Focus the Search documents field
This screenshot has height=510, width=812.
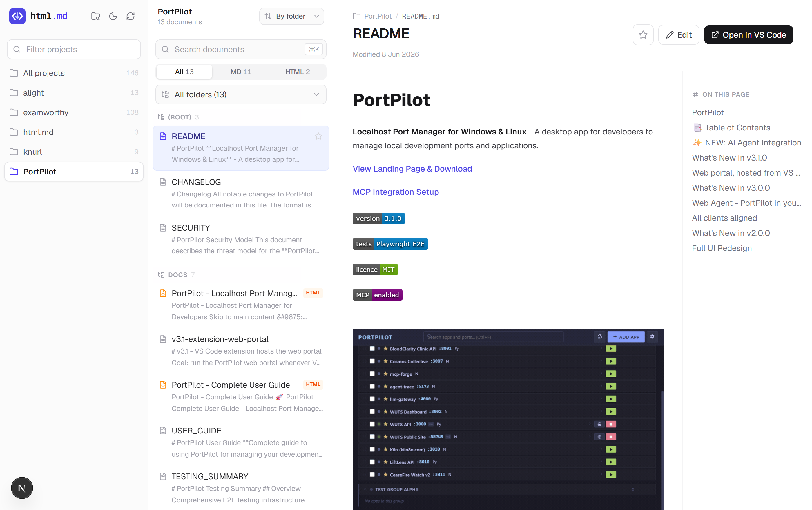coord(241,49)
